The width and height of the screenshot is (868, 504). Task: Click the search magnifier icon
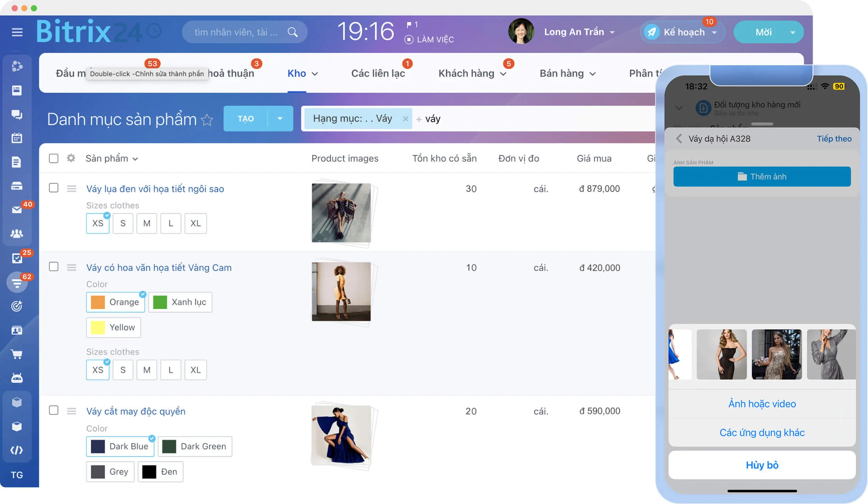coord(292,32)
